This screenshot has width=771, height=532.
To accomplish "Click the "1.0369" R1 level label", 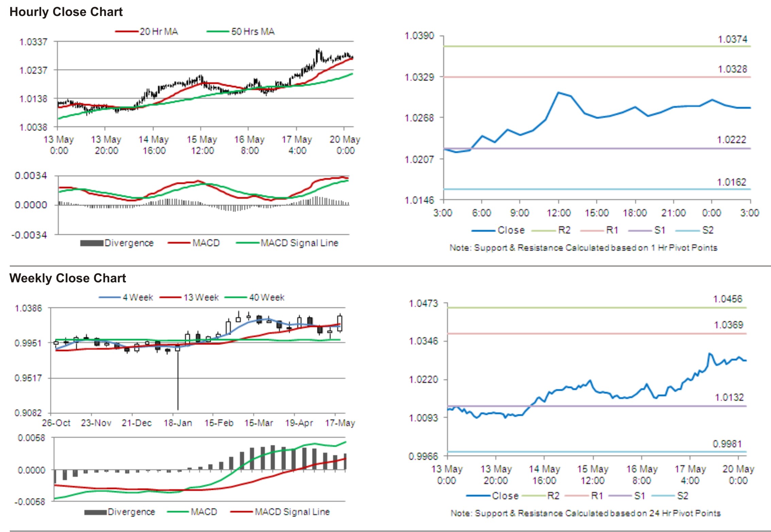I will click(x=728, y=325).
